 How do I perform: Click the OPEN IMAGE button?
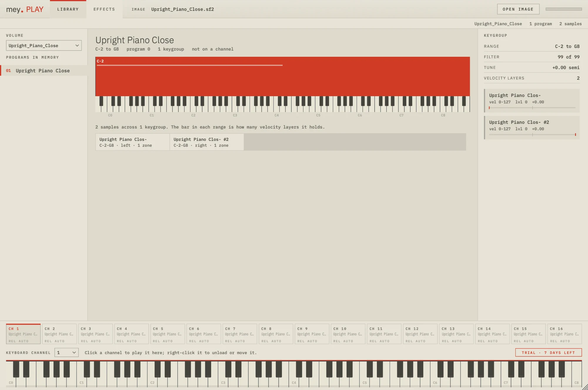click(x=518, y=9)
